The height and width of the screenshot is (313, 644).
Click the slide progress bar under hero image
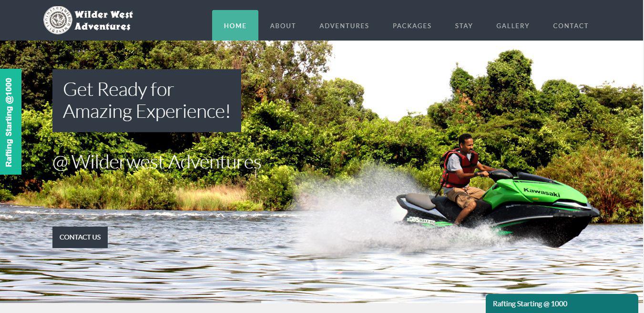click(x=131, y=302)
